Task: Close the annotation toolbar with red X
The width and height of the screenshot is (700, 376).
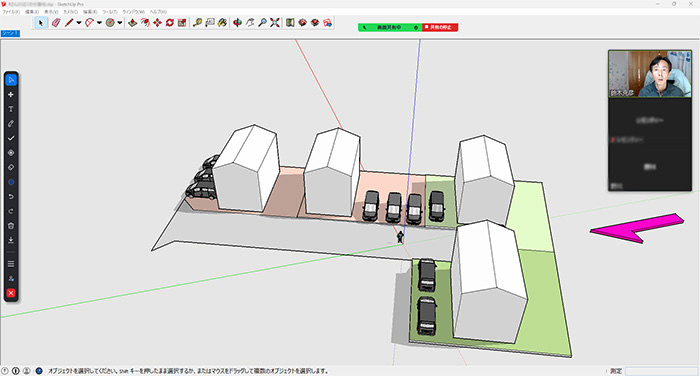Action: (x=11, y=293)
